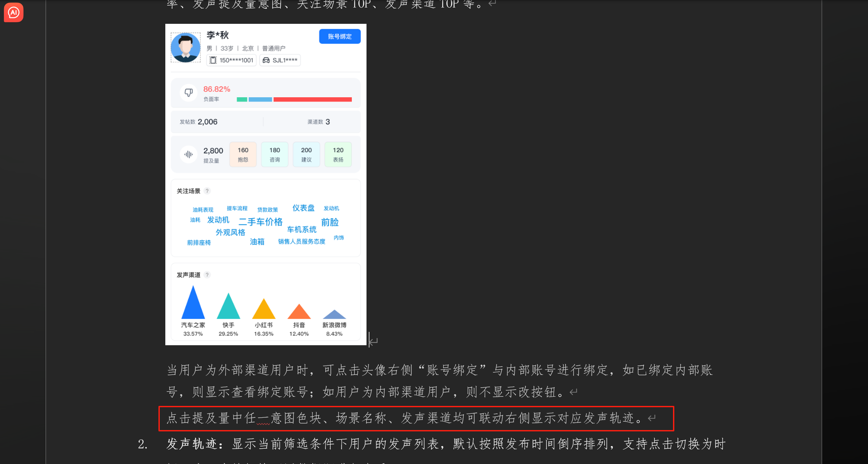Click the 200 建议 intent block

(x=306, y=154)
